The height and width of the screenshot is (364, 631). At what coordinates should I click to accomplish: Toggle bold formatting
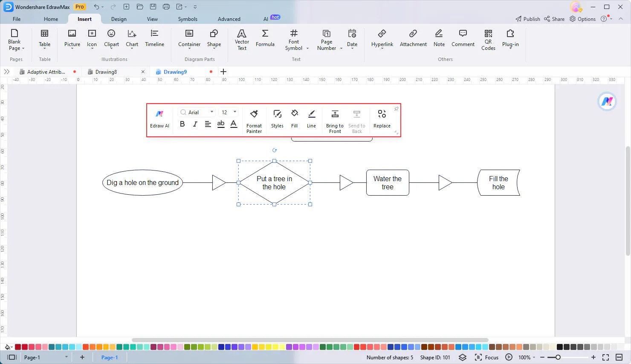182,124
